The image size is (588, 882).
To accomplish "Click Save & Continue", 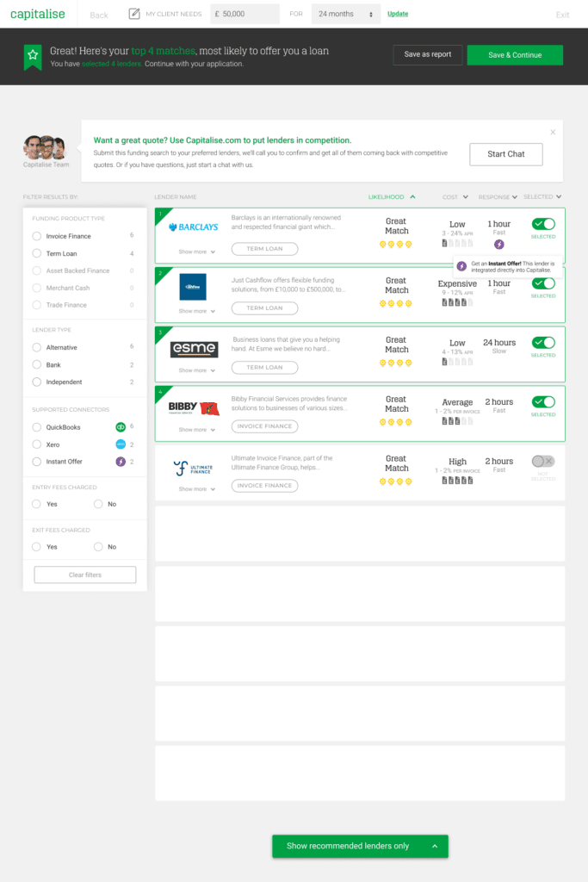I will point(515,55).
